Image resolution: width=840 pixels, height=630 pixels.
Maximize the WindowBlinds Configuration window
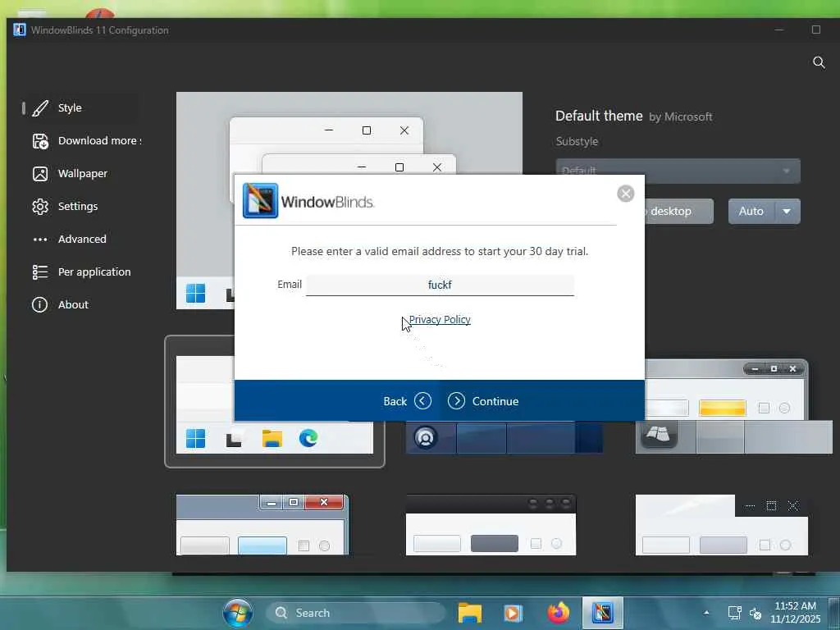816,30
